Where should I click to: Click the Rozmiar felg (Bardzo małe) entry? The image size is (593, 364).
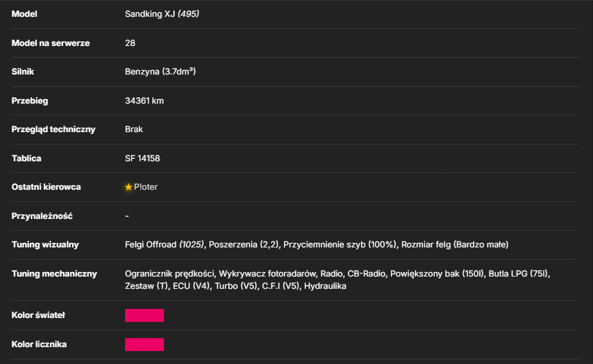pos(454,245)
